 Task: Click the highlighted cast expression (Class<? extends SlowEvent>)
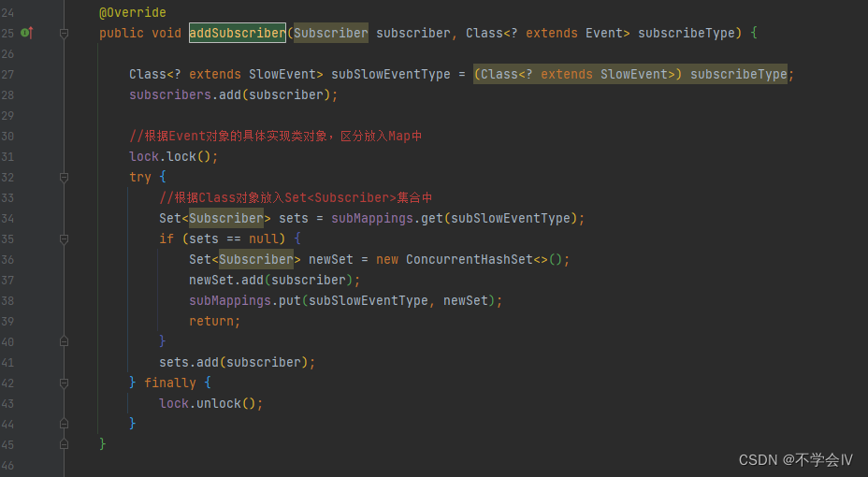(577, 74)
